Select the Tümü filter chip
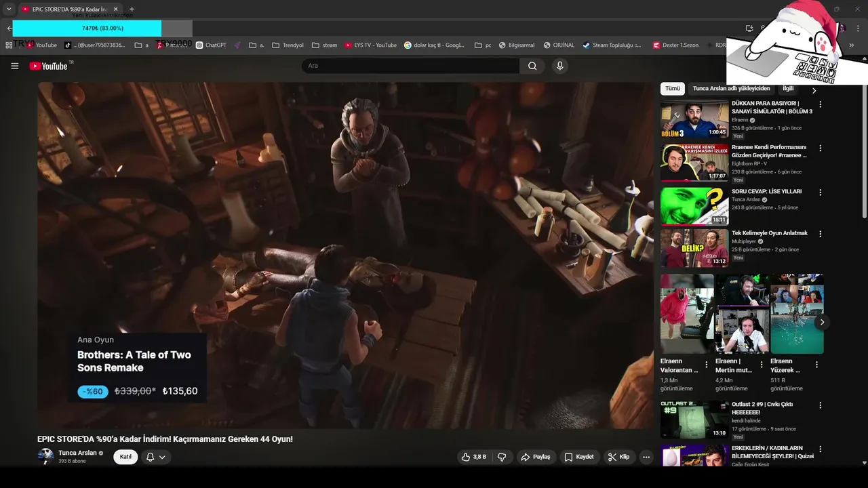The height and width of the screenshot is (488, 868). coord(672,89)
